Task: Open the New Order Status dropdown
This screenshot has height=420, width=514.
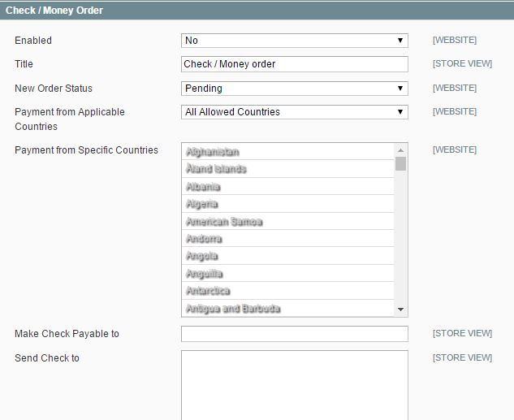Action: (295, 89)
